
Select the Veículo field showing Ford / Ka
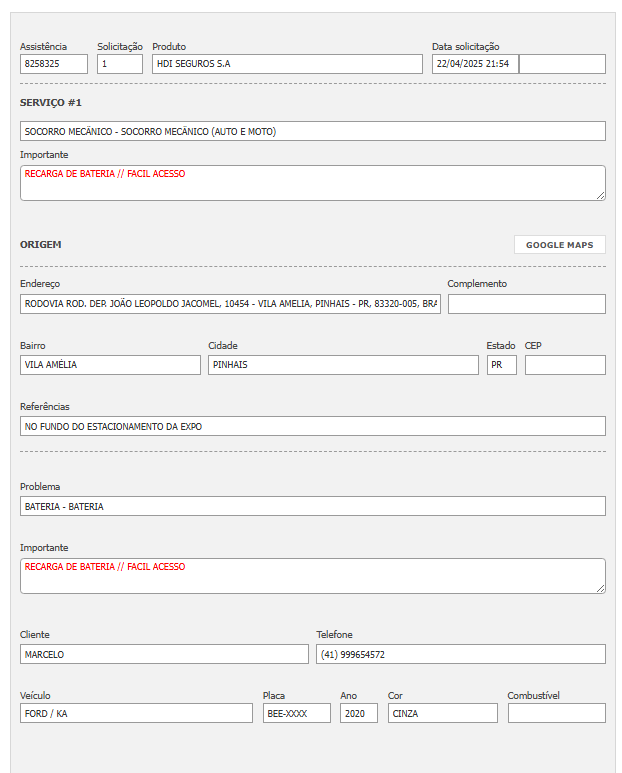pos(136,713)
